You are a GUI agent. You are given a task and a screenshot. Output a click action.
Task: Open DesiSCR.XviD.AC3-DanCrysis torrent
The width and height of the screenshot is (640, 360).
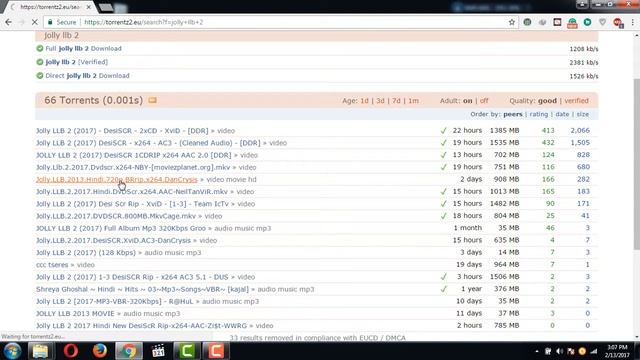click(x=113, y=240)
